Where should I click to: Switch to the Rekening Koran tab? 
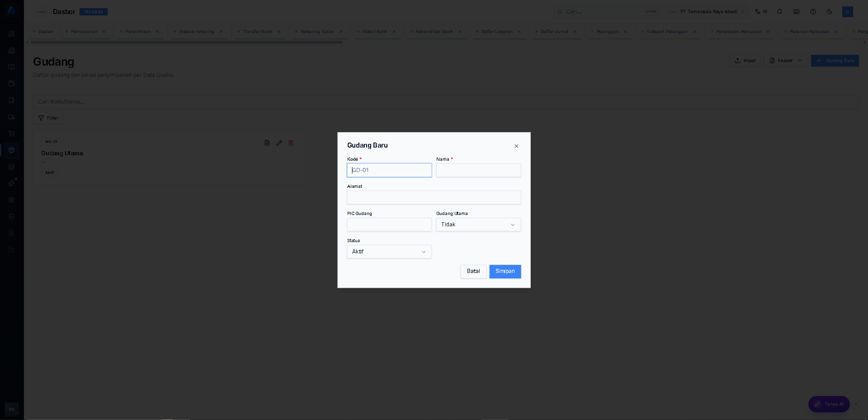(317, 32)
